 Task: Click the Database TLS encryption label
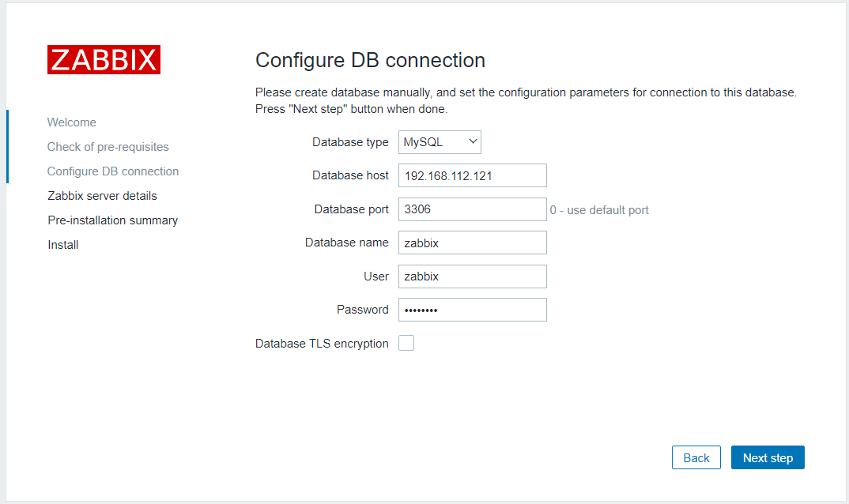point(322,344)
